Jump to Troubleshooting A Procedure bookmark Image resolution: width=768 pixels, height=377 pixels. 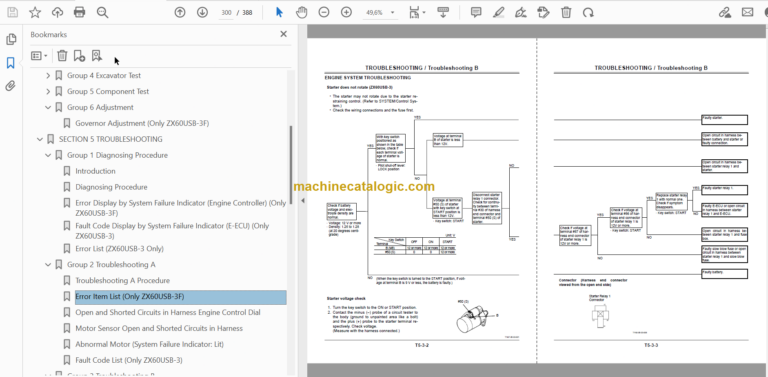pyautogui.click(x=122, y=281)
